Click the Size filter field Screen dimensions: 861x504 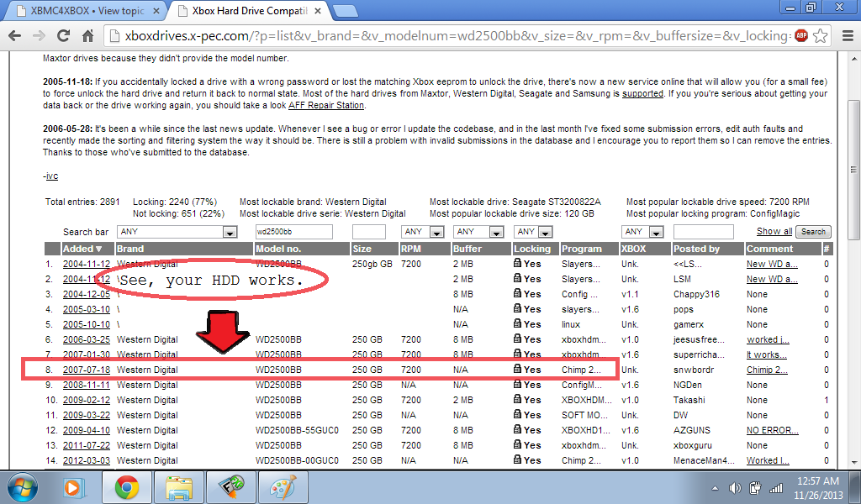[369, 232]
